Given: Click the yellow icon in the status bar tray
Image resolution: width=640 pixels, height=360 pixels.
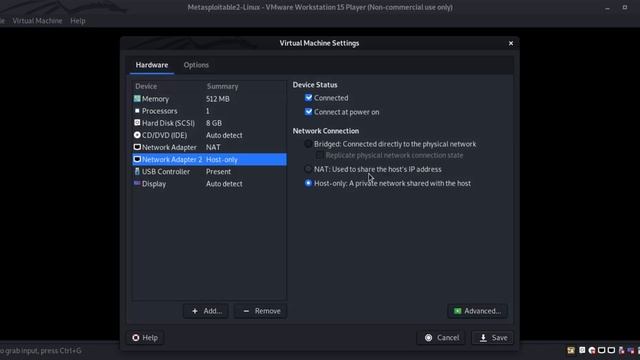Looking at the screenshot, I should 571,350.
